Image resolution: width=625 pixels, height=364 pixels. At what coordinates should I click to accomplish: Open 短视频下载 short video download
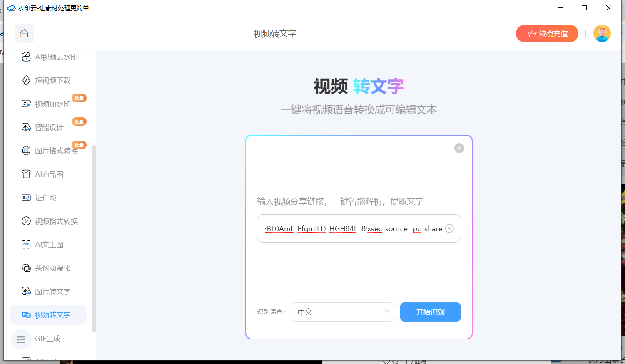tap(47, 80)
